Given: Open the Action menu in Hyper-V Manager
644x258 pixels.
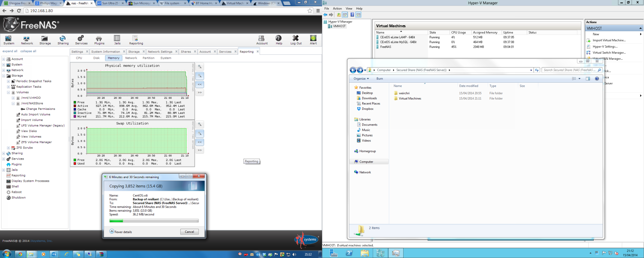Looking at the screenshot, I should click(337, 9).
